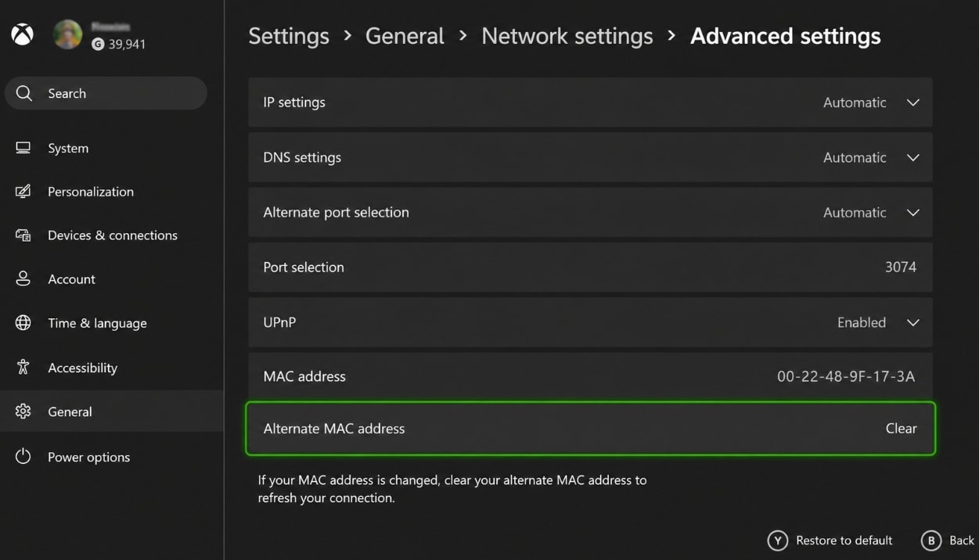The height and width of the screenshot is (560, 979).
Task: Click the General gear icon
Action: coord(23,411)
